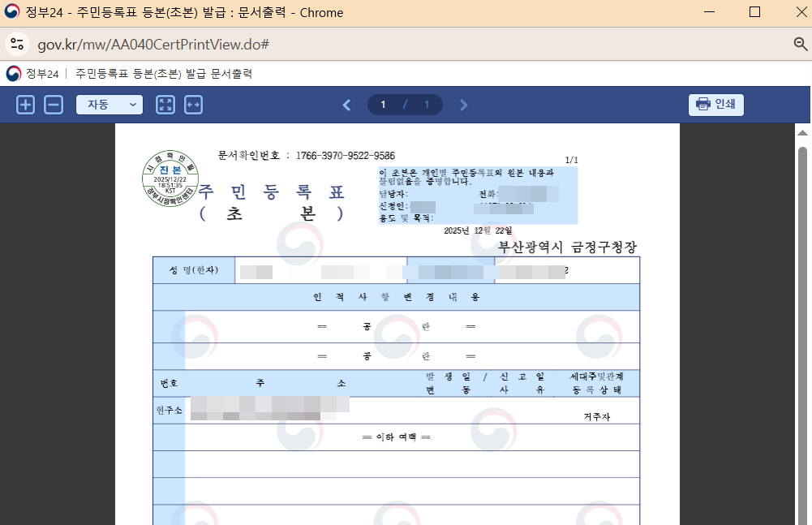Click the 현주소 row label

coord(170,411)
